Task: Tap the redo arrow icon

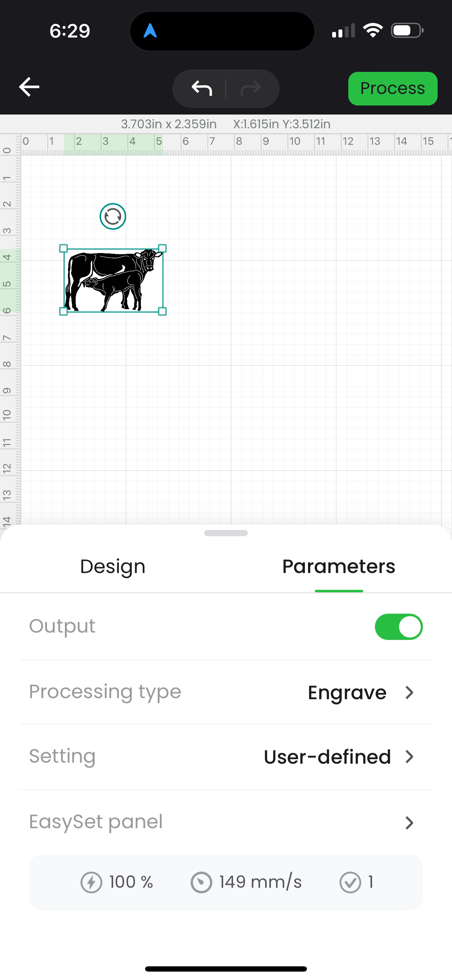Action: (x=251, y=88)
